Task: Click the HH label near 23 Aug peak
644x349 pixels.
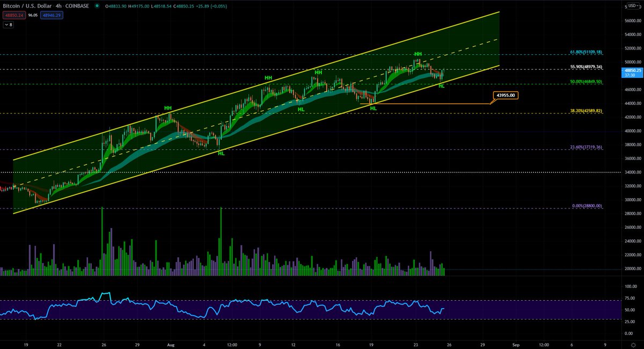Action: (418, 54)
